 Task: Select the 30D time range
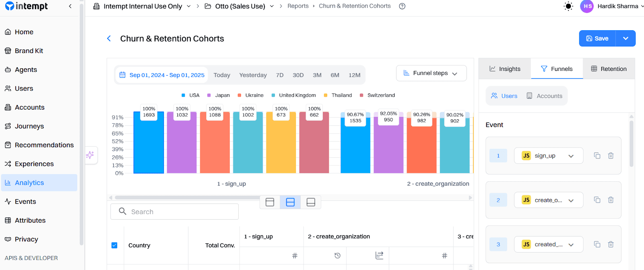point(298,75)
